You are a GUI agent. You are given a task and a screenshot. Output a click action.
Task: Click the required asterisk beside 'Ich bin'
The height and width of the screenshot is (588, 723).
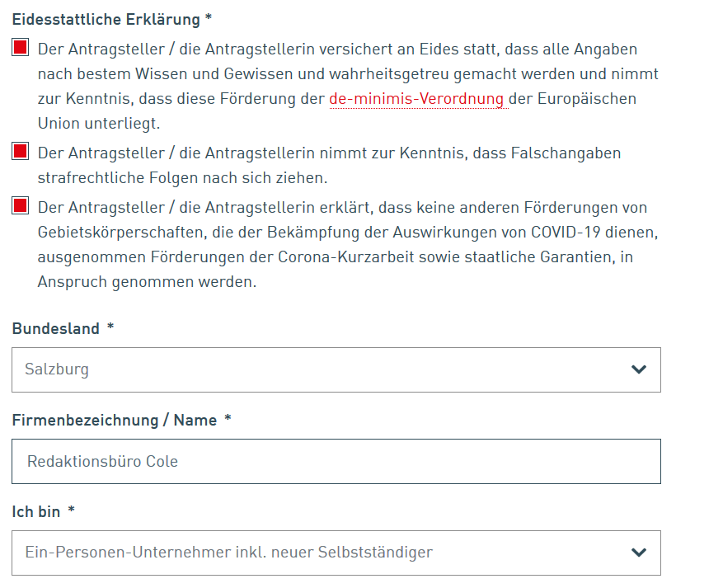(x=72, y=511)
